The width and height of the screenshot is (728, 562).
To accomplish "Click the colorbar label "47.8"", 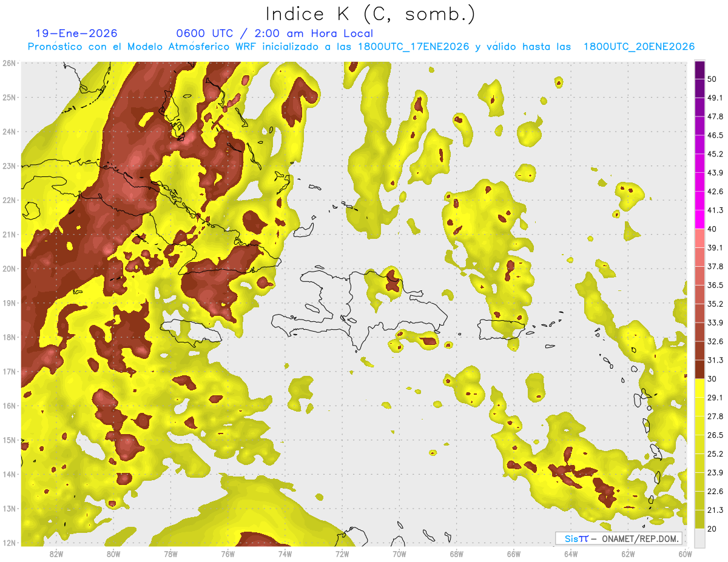I will [x=715, y=117].
